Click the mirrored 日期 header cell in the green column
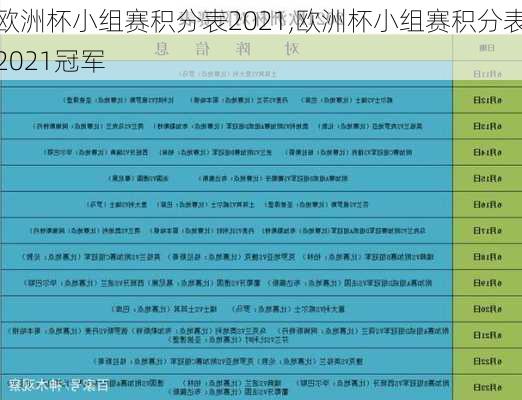This screenshot has width=522, height=400. pyautogui.click(x=487, y=48)
